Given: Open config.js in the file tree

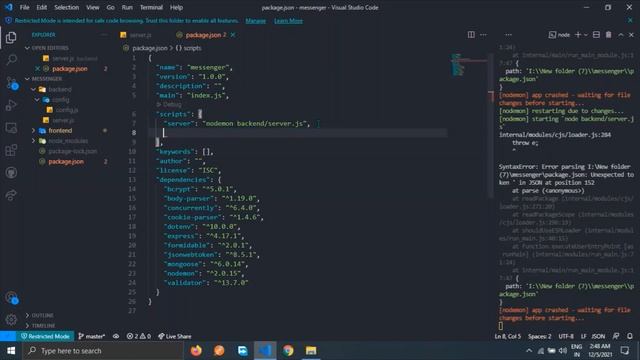Looking at the screenshot, I should tap(67, 110).
